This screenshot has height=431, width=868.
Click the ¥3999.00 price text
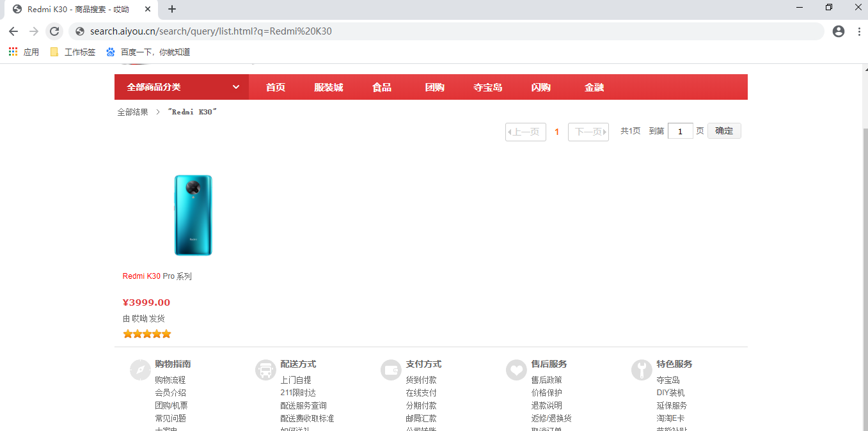point(146,302)
